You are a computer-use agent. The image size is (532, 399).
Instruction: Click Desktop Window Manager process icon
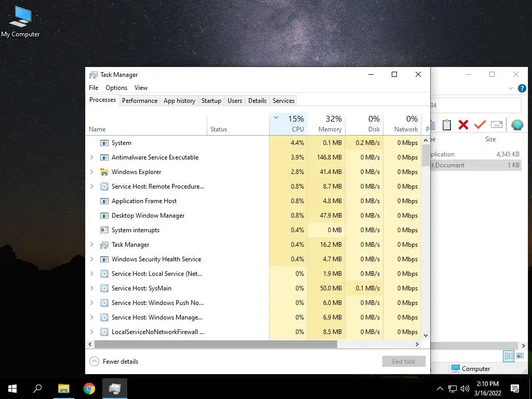[104, 216]
